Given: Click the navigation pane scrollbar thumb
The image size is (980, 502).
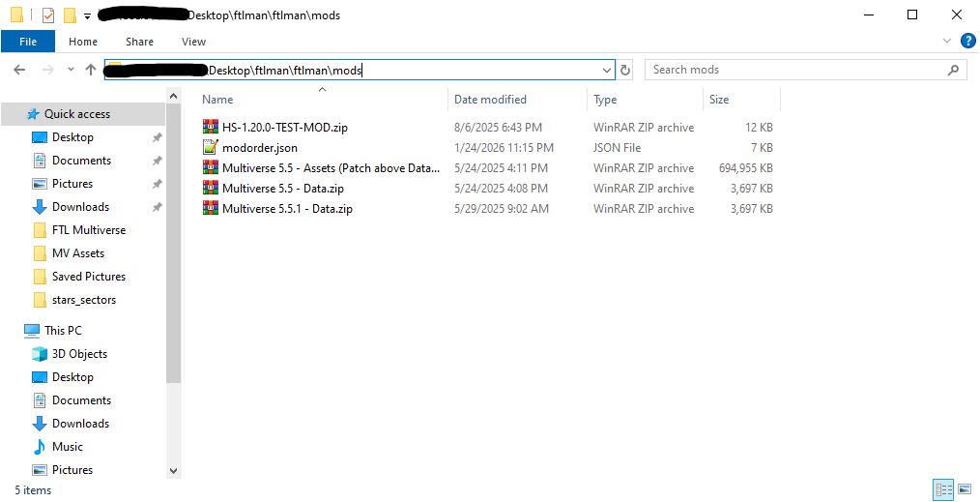Looking at the screenshot, I should 174,244.
